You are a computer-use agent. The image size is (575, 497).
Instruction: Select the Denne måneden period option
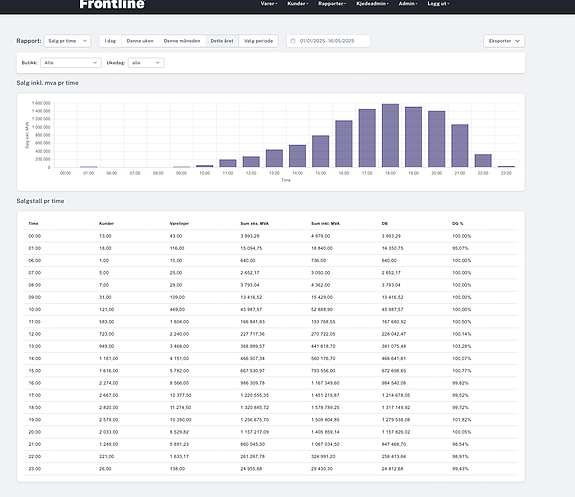point(182,41)
